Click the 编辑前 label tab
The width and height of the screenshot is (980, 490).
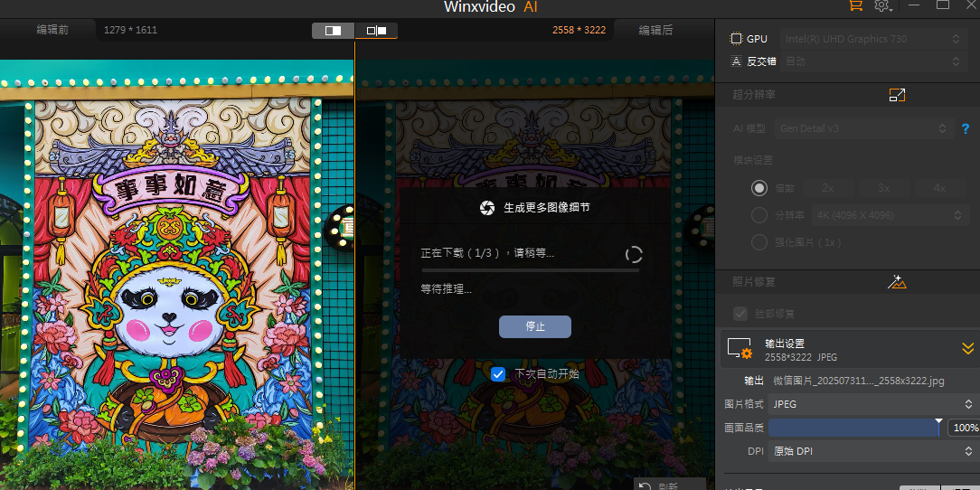(x=52, y=30)
